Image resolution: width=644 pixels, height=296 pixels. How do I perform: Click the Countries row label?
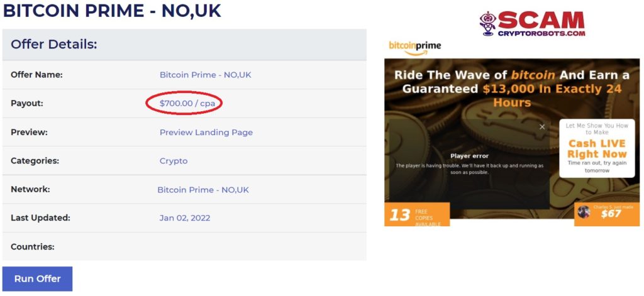point(32,247)
